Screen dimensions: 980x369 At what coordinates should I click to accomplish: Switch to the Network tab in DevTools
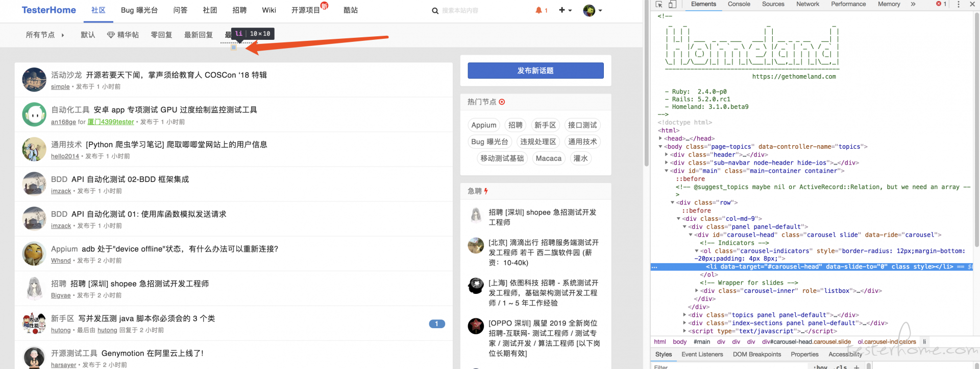807,4
